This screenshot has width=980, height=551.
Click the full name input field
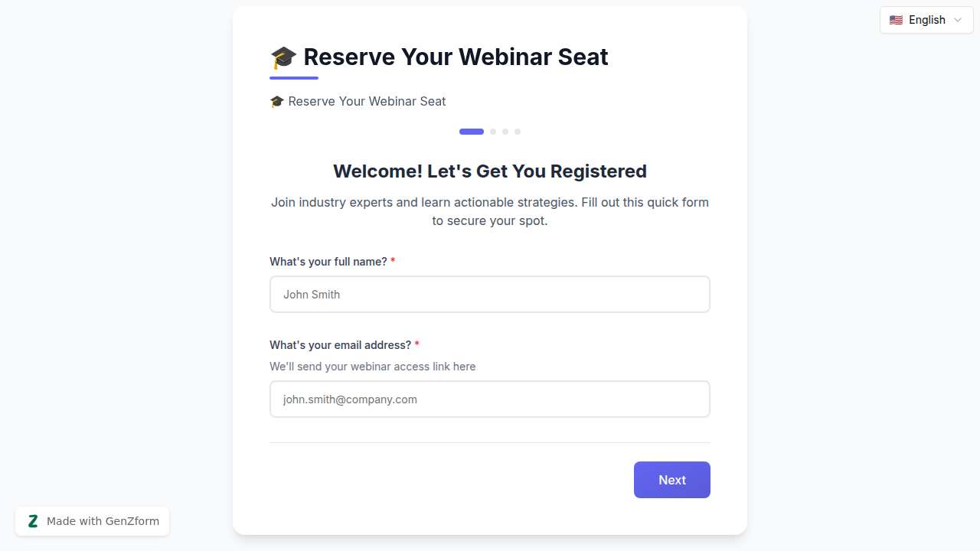click(x=490, y=294)
